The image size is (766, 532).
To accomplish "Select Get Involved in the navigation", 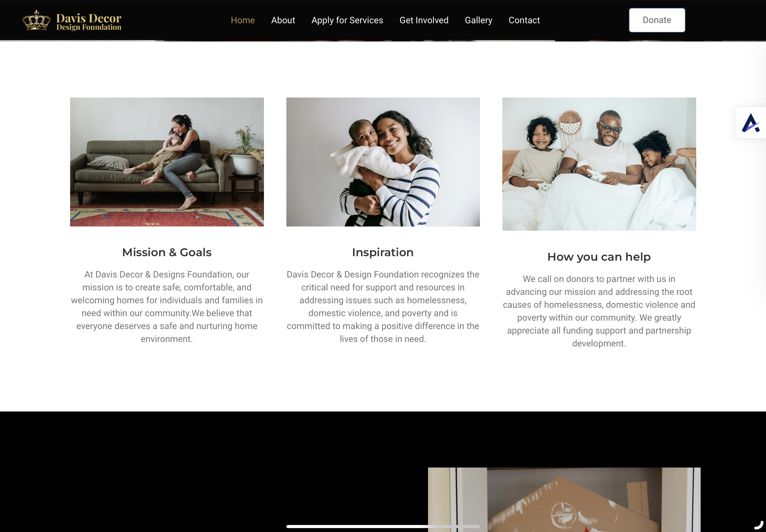I will pyautogui.click(x=424, y=20).
